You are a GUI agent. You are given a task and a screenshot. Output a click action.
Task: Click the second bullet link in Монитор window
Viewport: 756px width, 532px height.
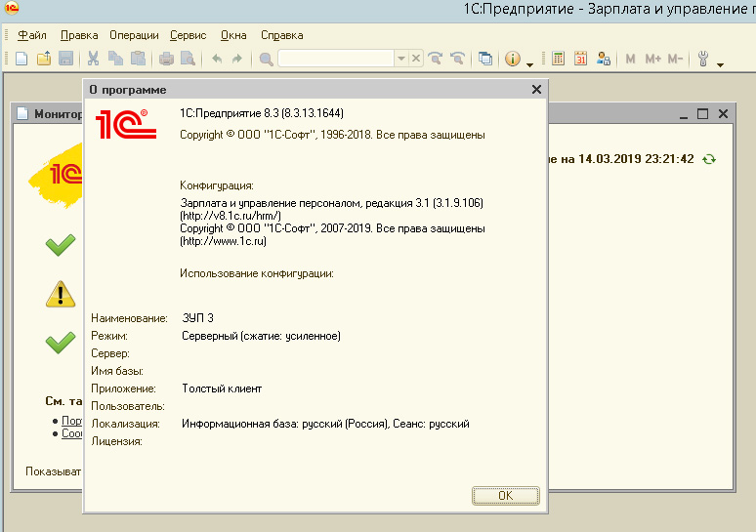point(72,433)
